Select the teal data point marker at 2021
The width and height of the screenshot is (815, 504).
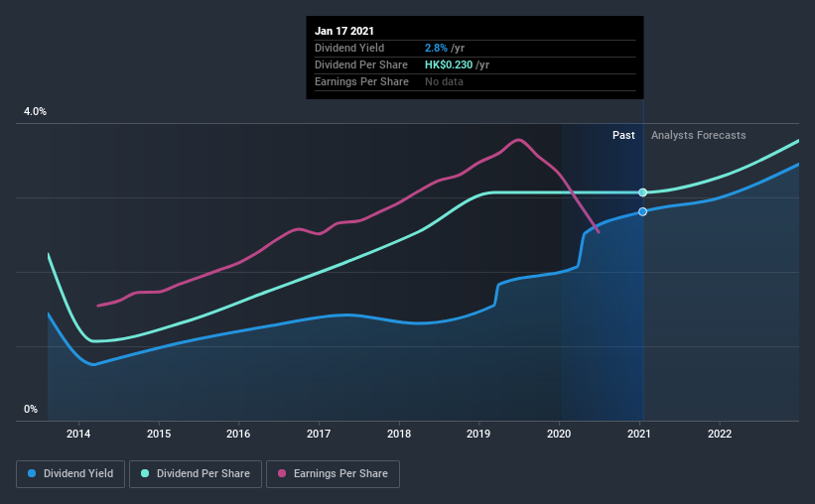[x=643, y=192]
